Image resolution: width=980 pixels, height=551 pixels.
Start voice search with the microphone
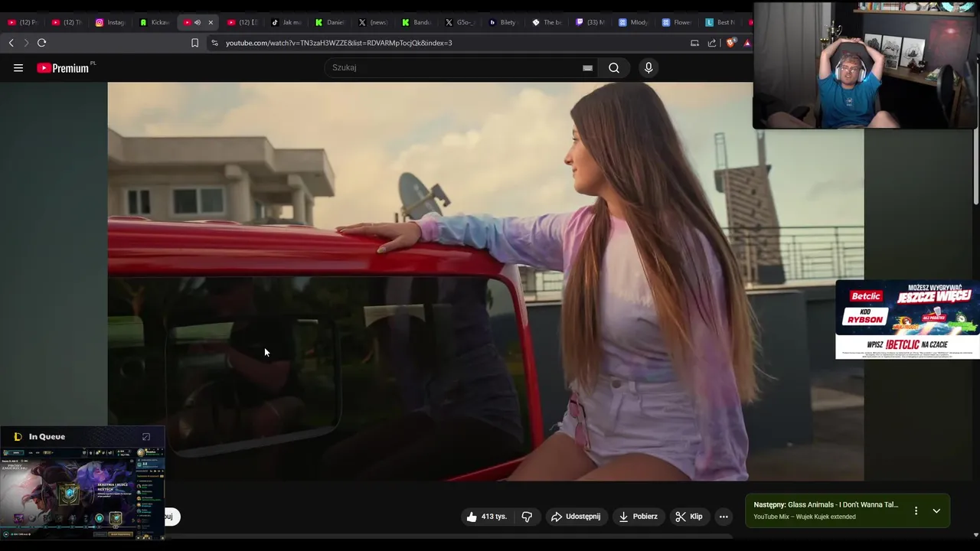pos(648,67)
